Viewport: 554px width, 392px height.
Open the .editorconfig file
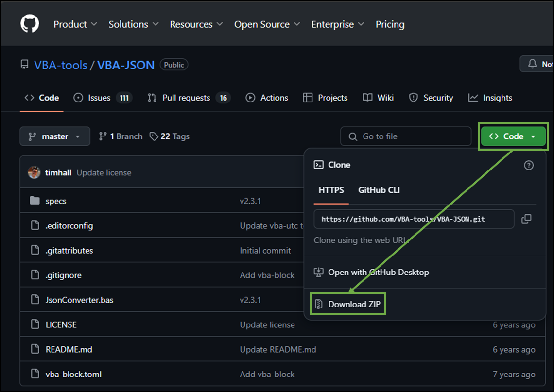pyautogui.click(x=69, y=226)
